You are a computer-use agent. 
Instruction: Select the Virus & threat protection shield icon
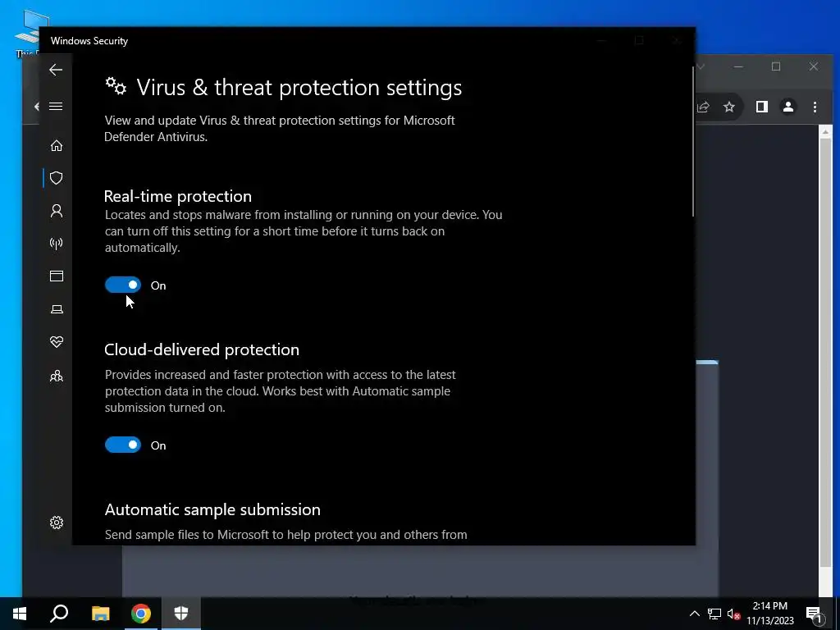(x=57, y=178)
